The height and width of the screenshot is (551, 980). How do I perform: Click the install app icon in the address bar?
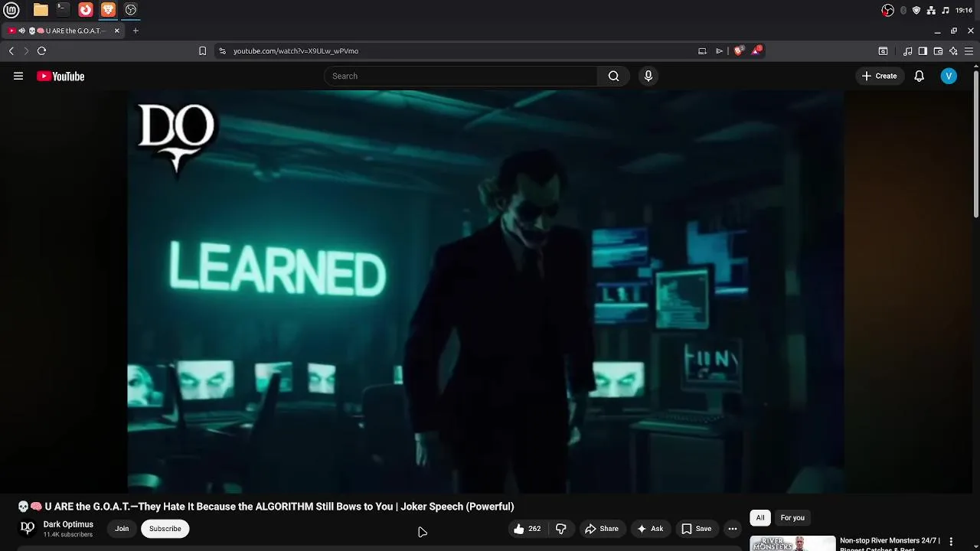click(702, 51)
